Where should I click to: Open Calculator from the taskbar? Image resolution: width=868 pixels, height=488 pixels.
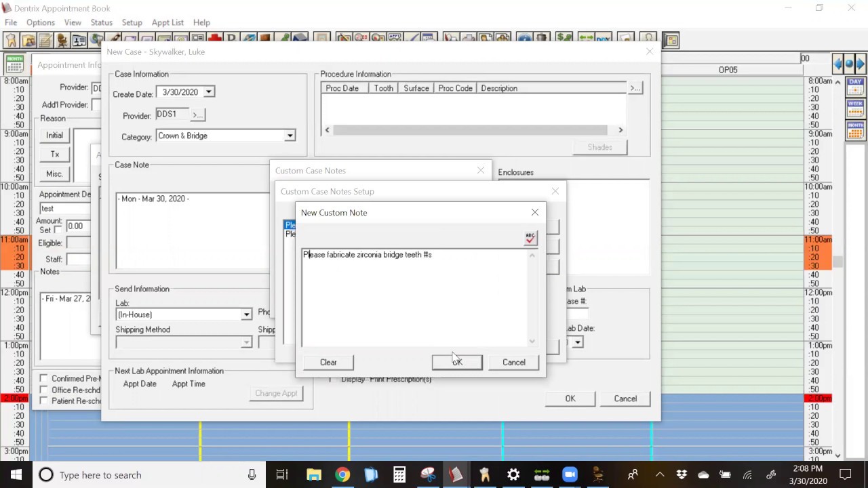coord(399,474)
